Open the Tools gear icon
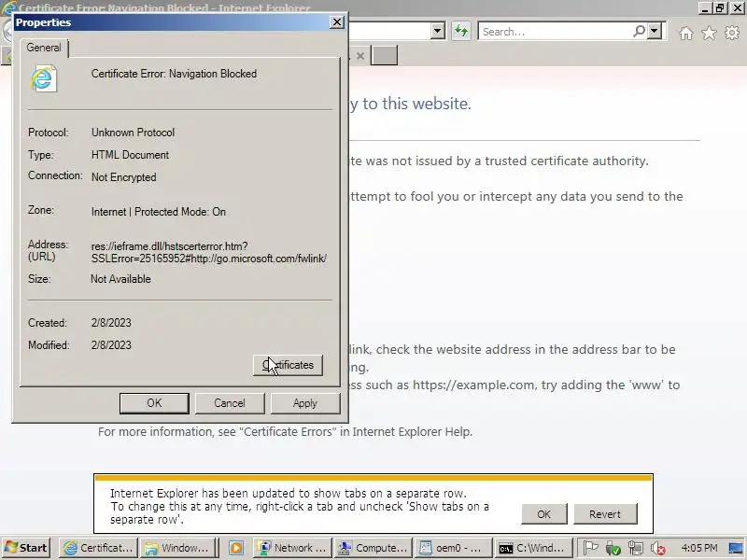This screenshot has height=560, width=747. (x=732, y=33)
